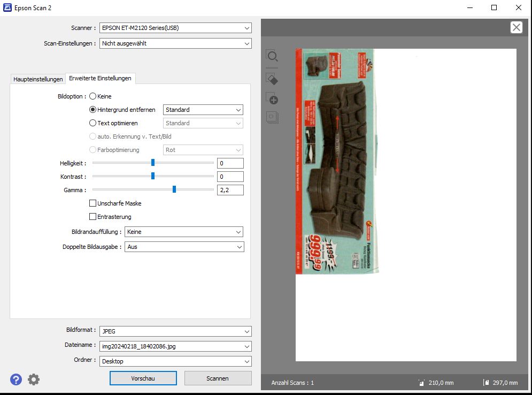Viewport: 532px width, 395px height.
Task: Click the Gamma slider handle
Action: [x=174, y=189]
